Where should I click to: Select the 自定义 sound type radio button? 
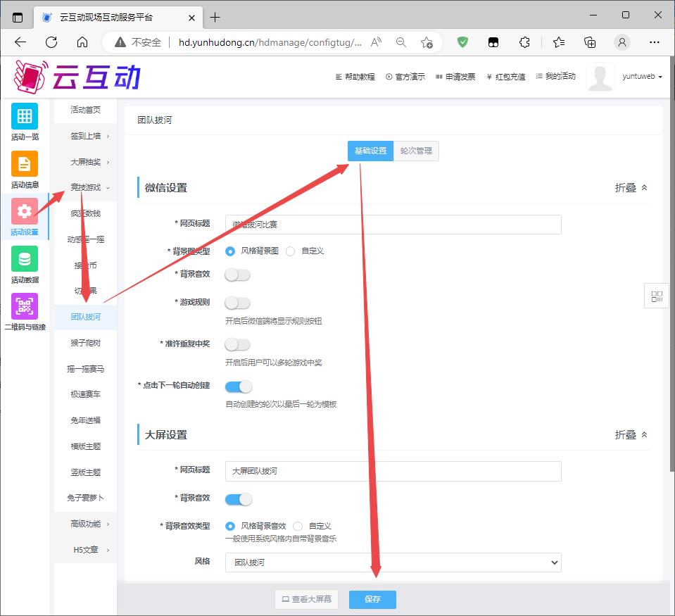tap(298, 526)
